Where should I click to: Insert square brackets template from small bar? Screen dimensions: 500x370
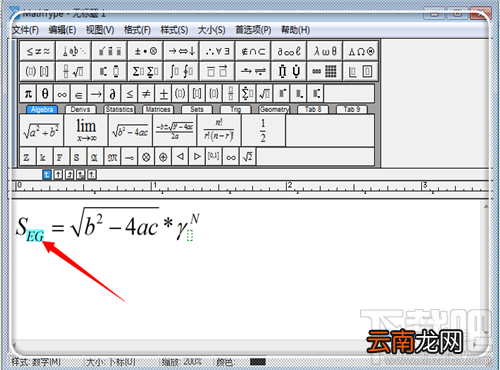tap(197, 94)
